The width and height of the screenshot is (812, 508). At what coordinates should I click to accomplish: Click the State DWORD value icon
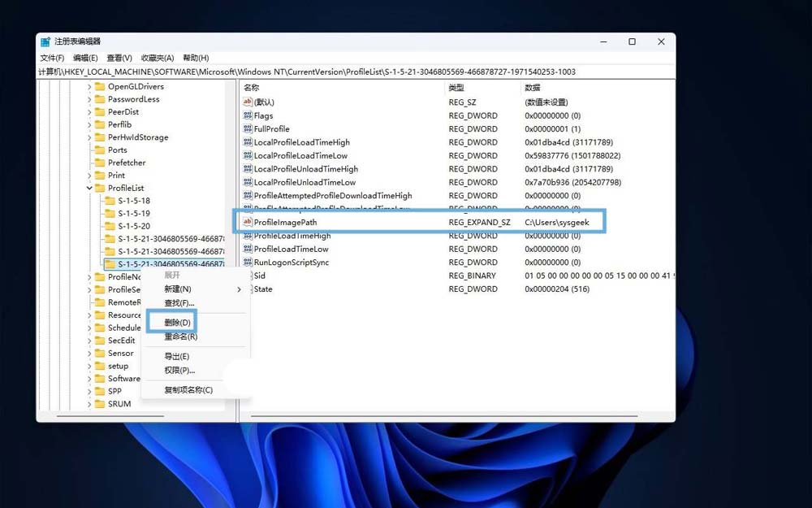pyautogui.click(x=248, y=289)
